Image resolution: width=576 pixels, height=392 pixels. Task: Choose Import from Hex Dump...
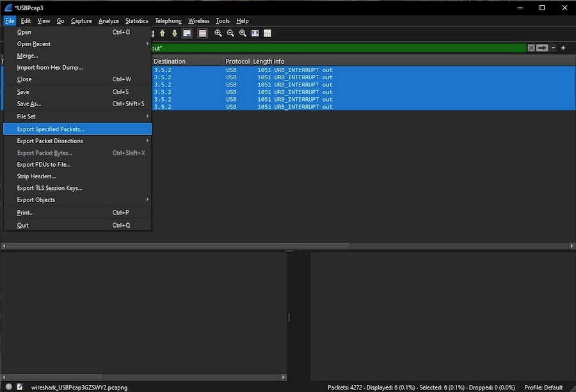tap(77, 67)
